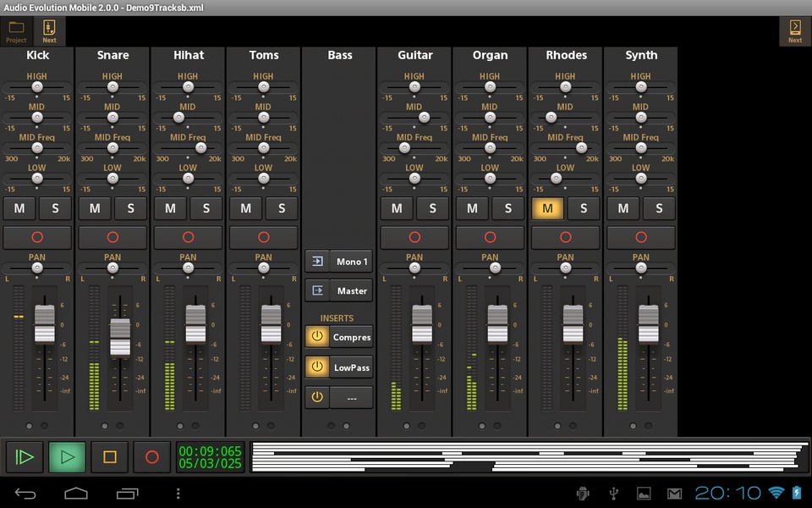Click the Synth volume fader
Image resolution: width=812 pixels, height=508 pixels.
click(648, 323)
